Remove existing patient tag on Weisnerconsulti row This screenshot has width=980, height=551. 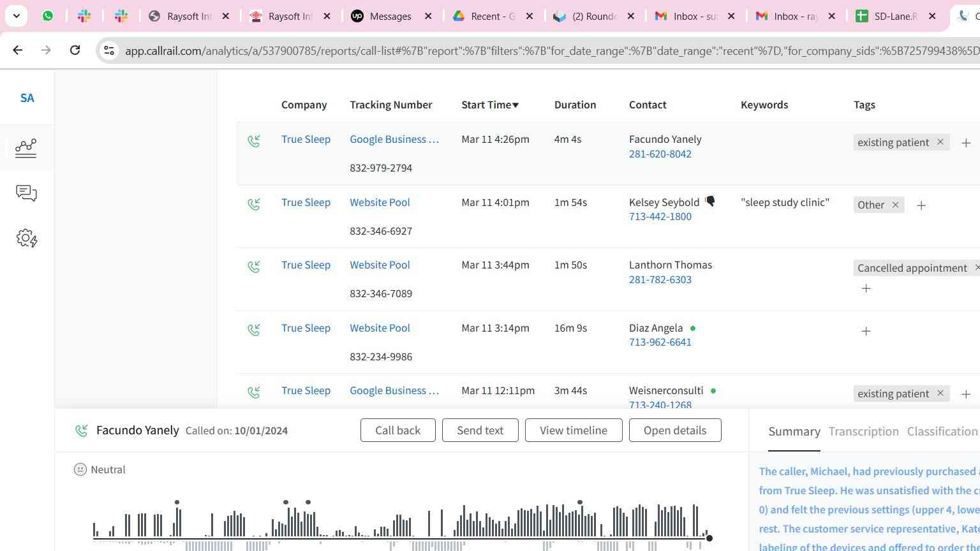(x=940, y=393)
